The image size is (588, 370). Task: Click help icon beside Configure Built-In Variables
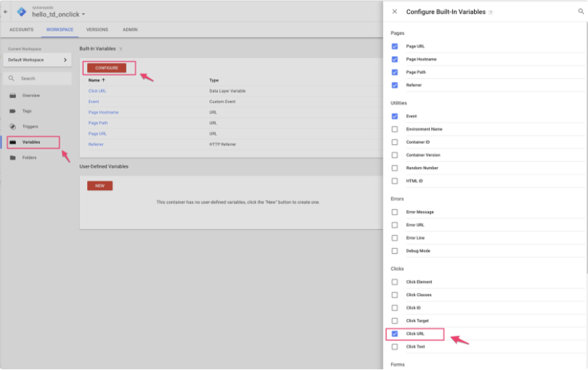click(x=491, y=12)
